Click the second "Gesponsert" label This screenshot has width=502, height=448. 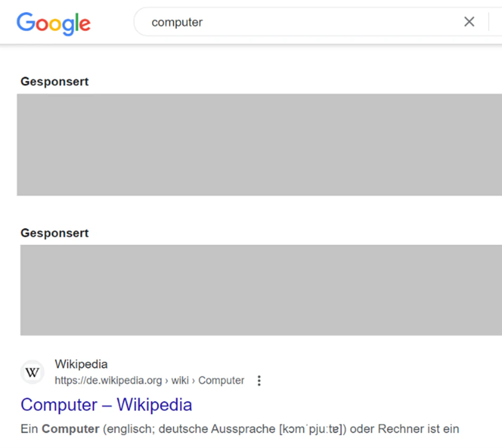click(54, 233)
